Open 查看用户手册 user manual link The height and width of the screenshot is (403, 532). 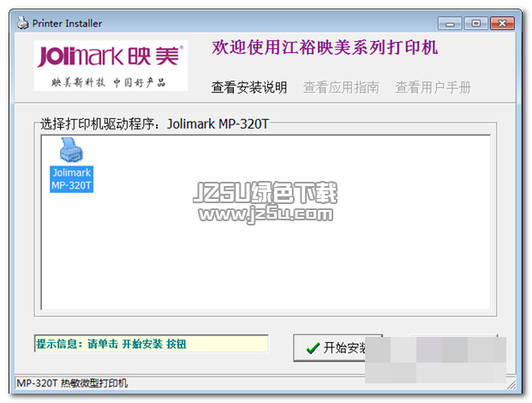pos(433,87)
